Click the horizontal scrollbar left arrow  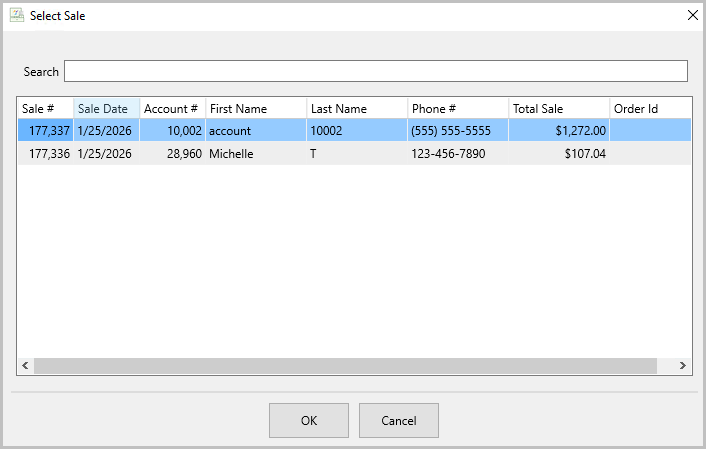tap(25, 365)
